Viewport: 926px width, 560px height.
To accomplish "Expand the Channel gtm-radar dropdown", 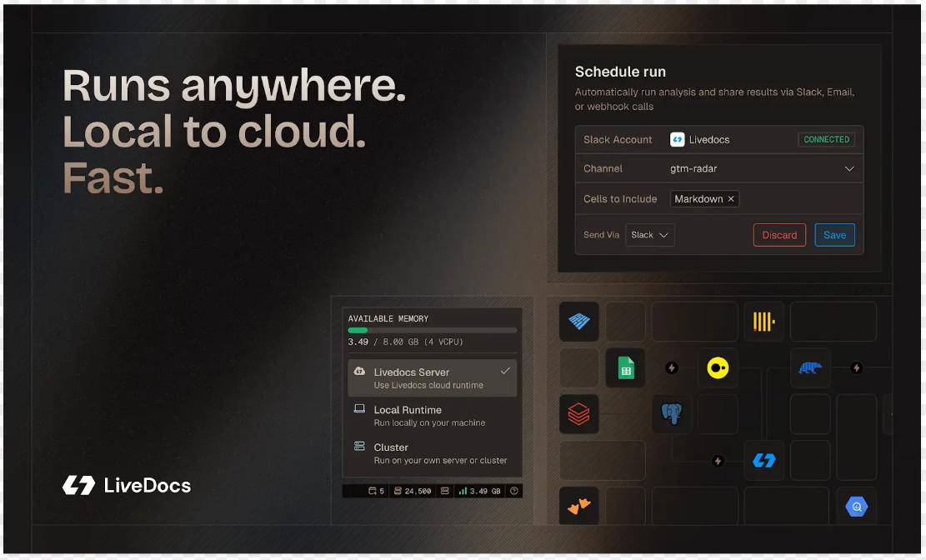I will [848, 169].
